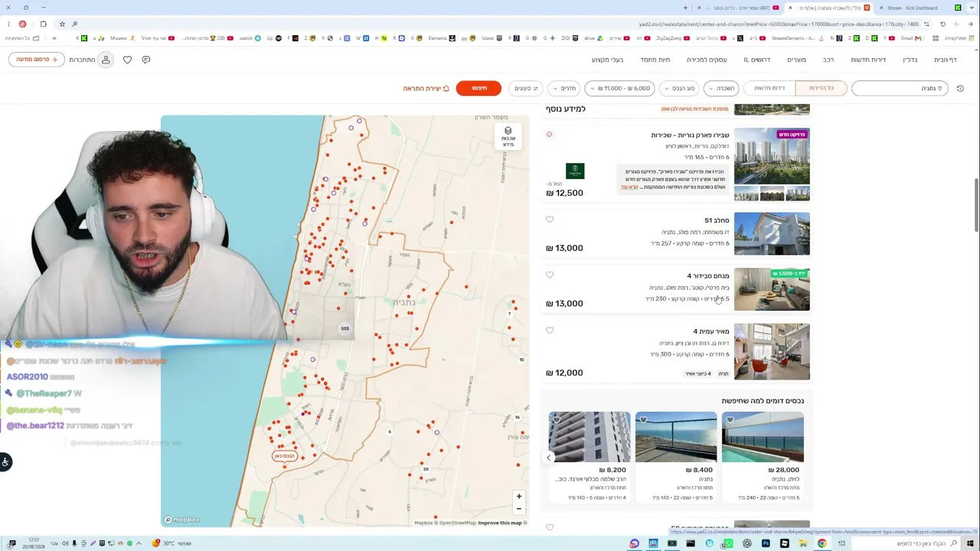Select the דירות חדשות filter tab
Screen dimensions: 980x551
(769, 89)
